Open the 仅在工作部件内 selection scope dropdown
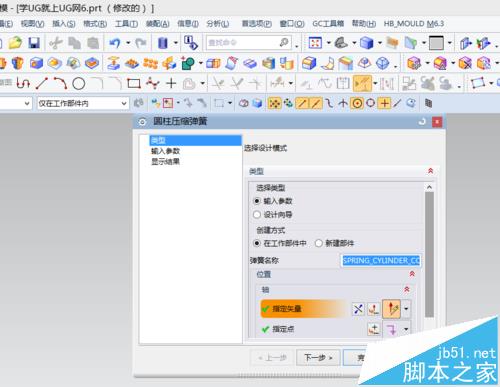500x387 pixels. [x=83, y=104]
